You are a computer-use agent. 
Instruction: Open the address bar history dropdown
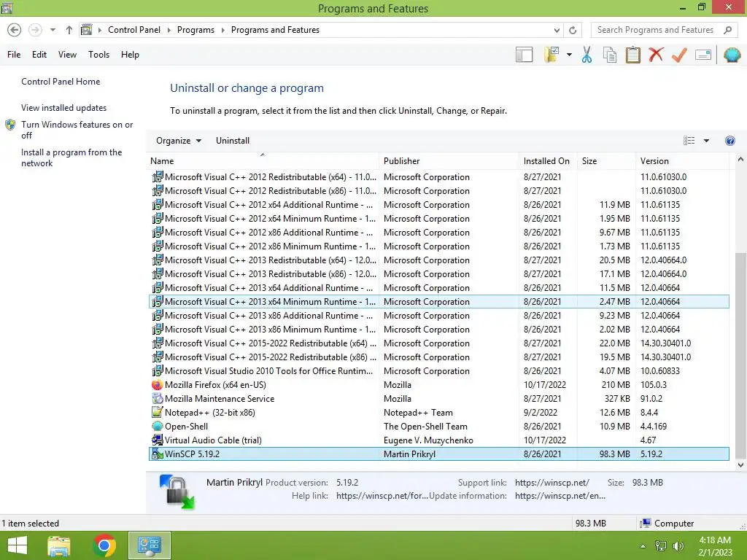(x=557, y=30)
